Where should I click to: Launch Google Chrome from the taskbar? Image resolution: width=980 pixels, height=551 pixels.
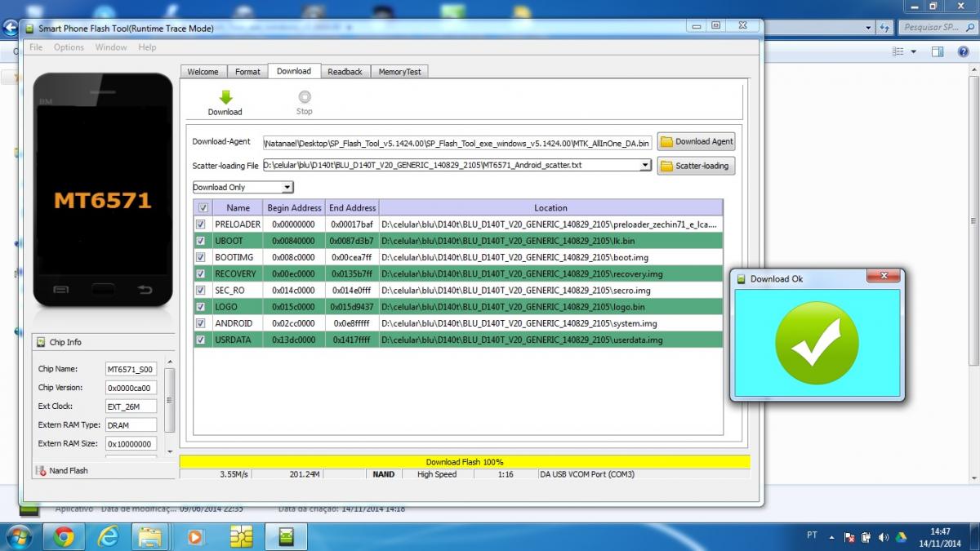[x=65, y=536]
